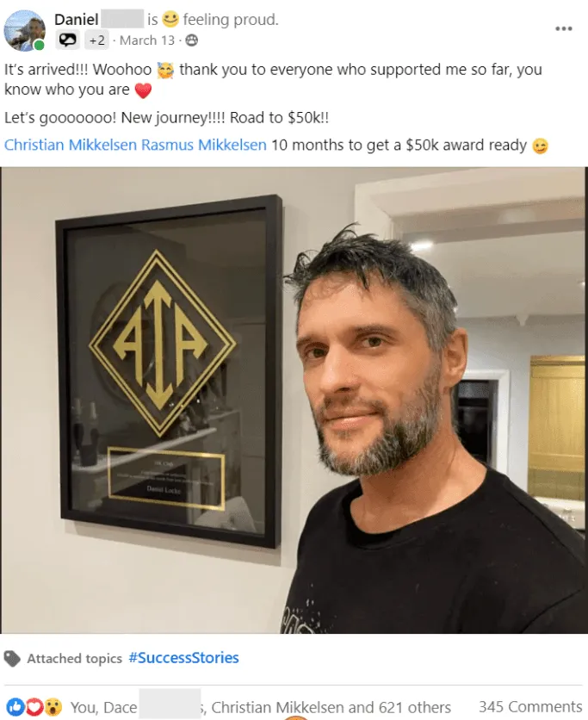Open the +2 badges indicator
Viewport: 588px width, 720px height.
coord(97,40)
